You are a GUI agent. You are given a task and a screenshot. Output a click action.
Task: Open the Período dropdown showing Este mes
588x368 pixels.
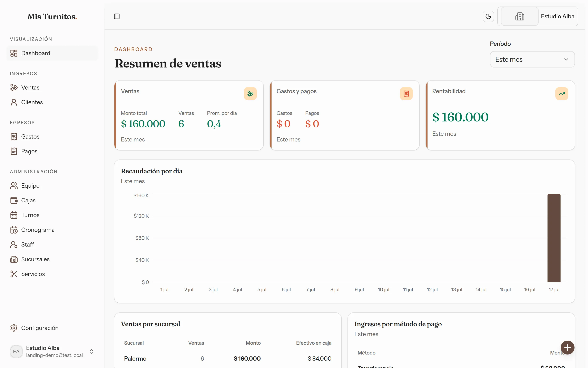point(532,59)
